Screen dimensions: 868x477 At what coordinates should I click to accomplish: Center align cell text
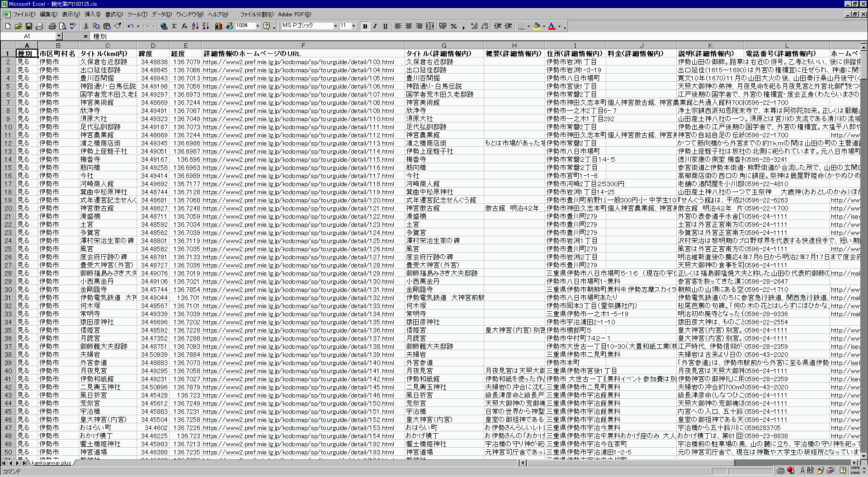[409, 26]
